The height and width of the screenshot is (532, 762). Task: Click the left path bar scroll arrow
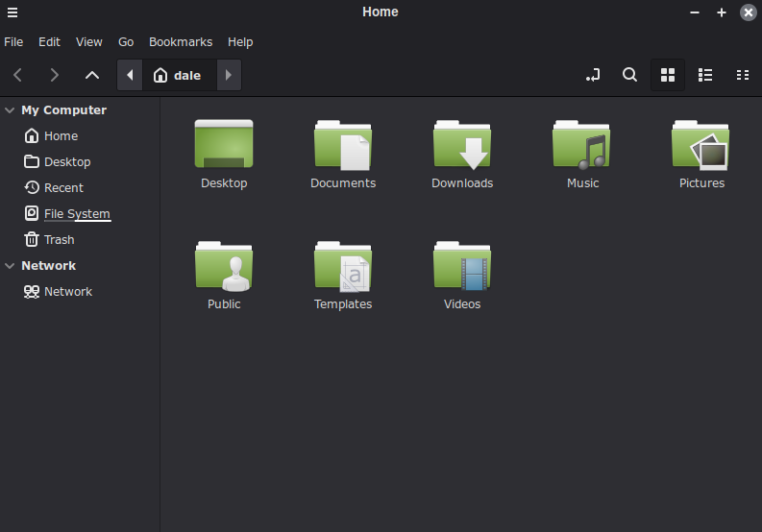[130, 75]
